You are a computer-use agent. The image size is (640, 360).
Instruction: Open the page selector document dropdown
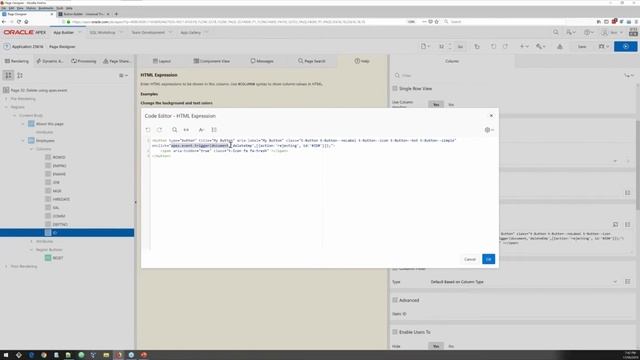[x=425, y=47]
